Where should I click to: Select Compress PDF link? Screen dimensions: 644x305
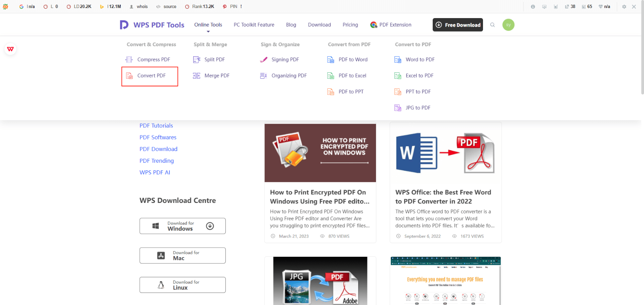tap(154, 59)
